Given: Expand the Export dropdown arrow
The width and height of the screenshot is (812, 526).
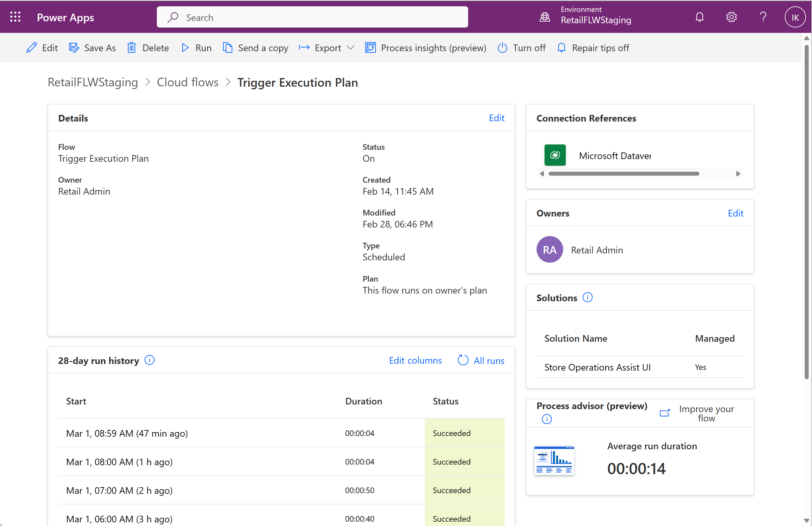Looking at the screenshot, I should (x=351, y=47).
